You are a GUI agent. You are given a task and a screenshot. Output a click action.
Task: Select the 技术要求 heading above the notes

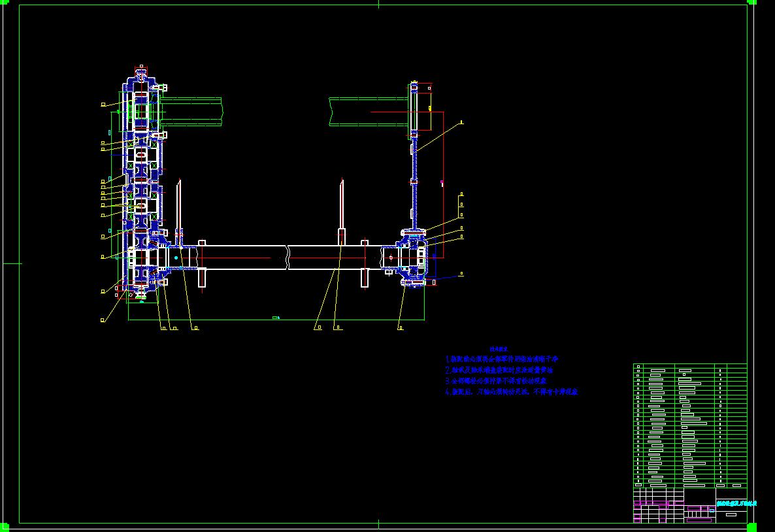tap(499, 349)
